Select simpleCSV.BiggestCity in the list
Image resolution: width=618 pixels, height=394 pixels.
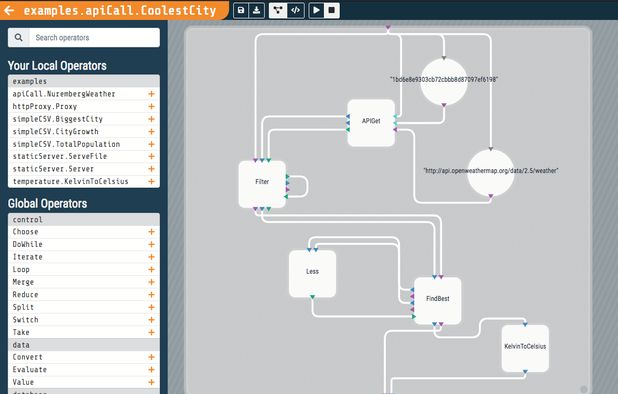pos(84,119)
